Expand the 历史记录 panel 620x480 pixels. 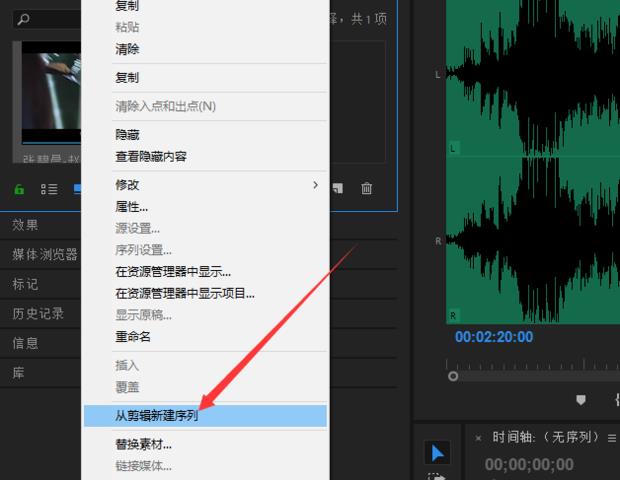(x=39, y=314)
